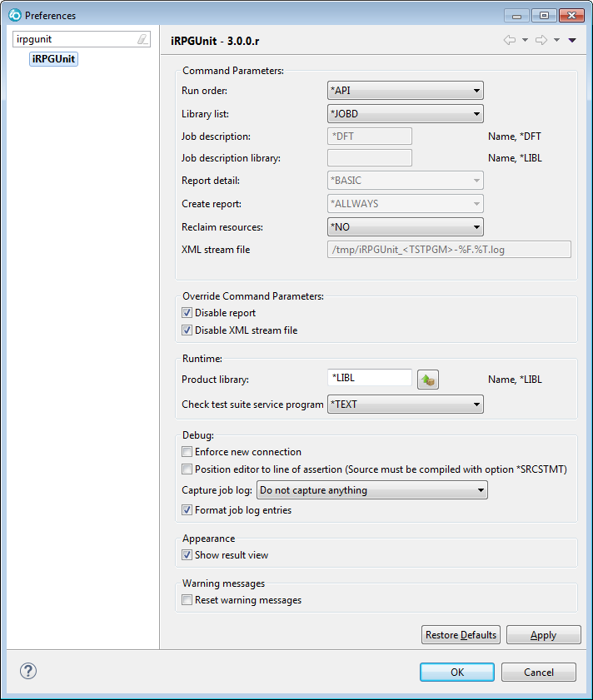Viewport: 593px width, 700px height.
Task: Open the preference page view menu triangle
Action: 572,40
